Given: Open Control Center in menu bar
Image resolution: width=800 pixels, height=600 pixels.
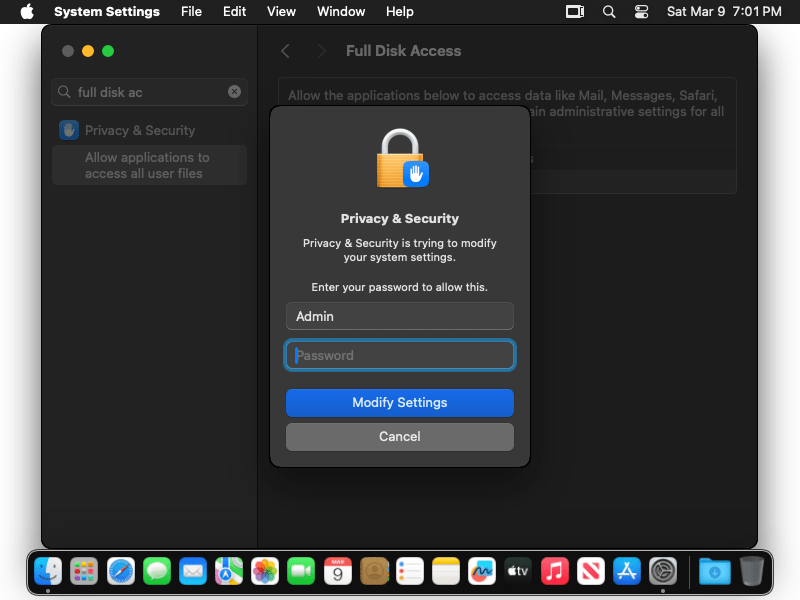Looking at the screenshot, I should [642, 12].
